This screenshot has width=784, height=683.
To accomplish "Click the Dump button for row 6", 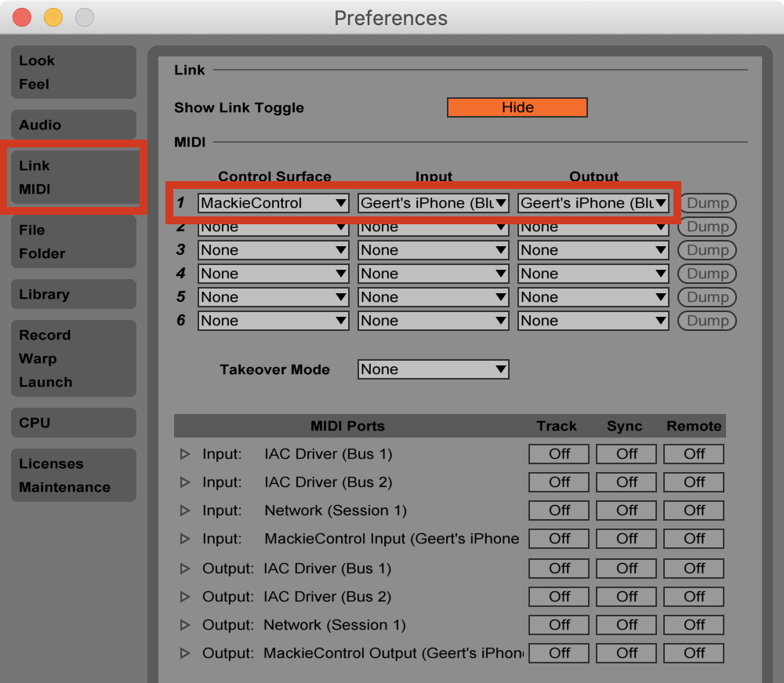I will pos(707,321).
